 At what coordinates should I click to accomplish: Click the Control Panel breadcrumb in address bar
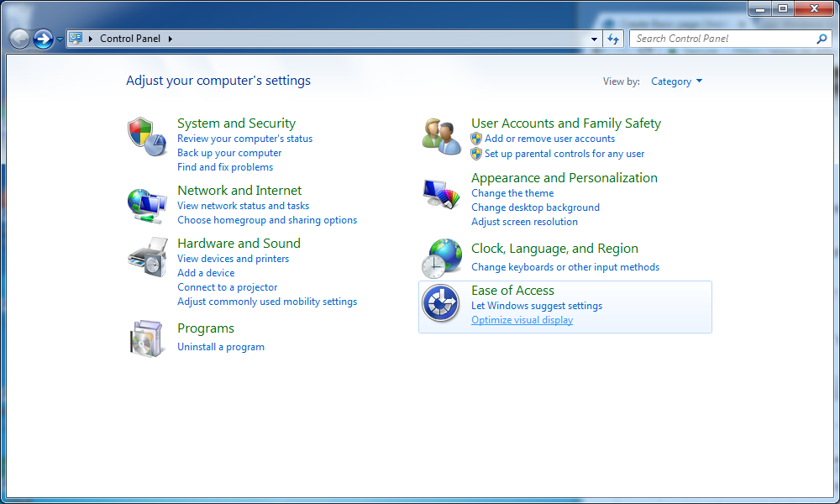[131, 39]
